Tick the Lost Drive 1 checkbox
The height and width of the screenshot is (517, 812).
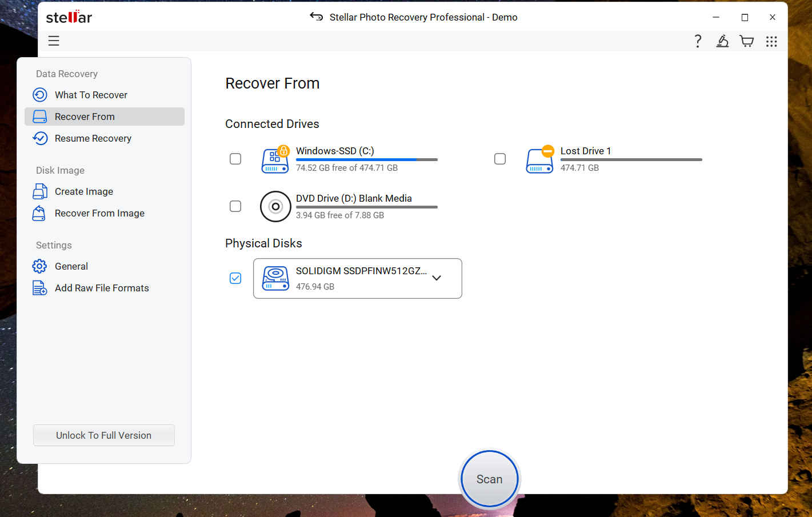(500, 159)
